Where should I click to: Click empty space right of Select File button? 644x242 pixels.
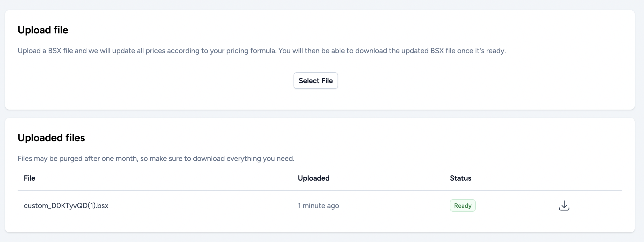pyautogui.click(x=479, y=81)
